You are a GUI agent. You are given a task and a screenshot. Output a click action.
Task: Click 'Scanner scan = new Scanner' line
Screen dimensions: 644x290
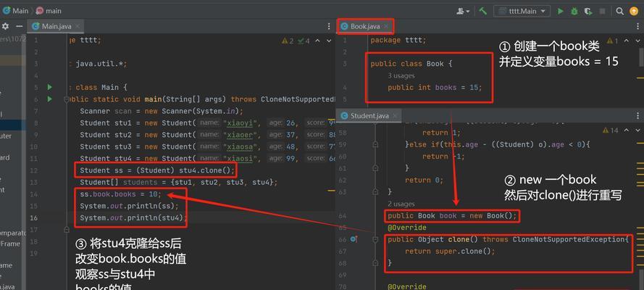(x=162, y=111)
